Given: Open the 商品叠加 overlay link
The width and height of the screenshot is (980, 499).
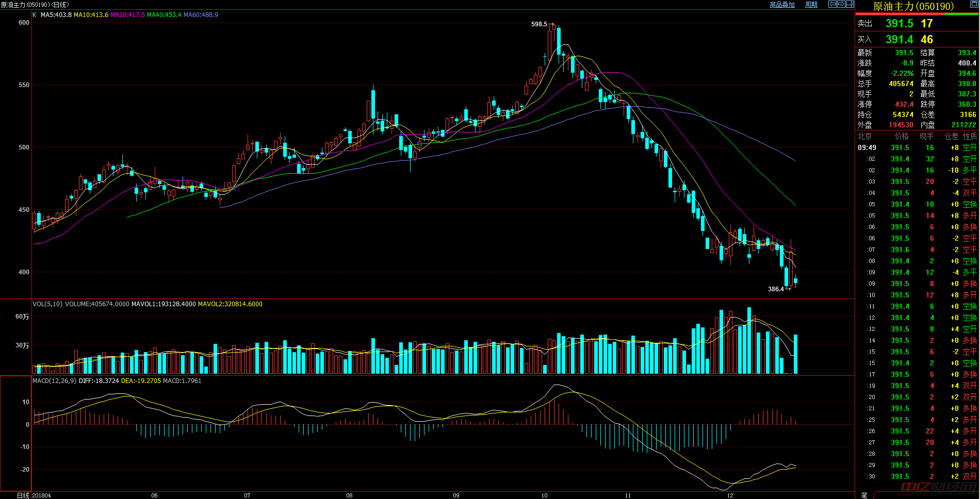Looking at the screenshot, I should pos(782,5).
